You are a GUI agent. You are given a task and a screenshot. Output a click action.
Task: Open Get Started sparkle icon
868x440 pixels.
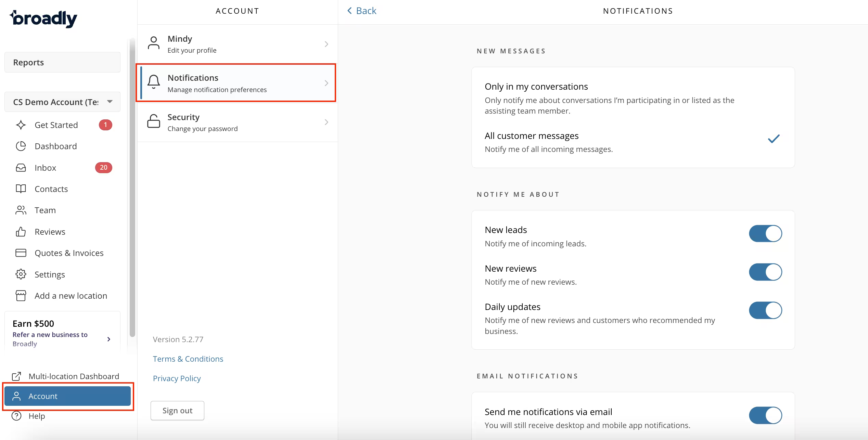(21, 125)
